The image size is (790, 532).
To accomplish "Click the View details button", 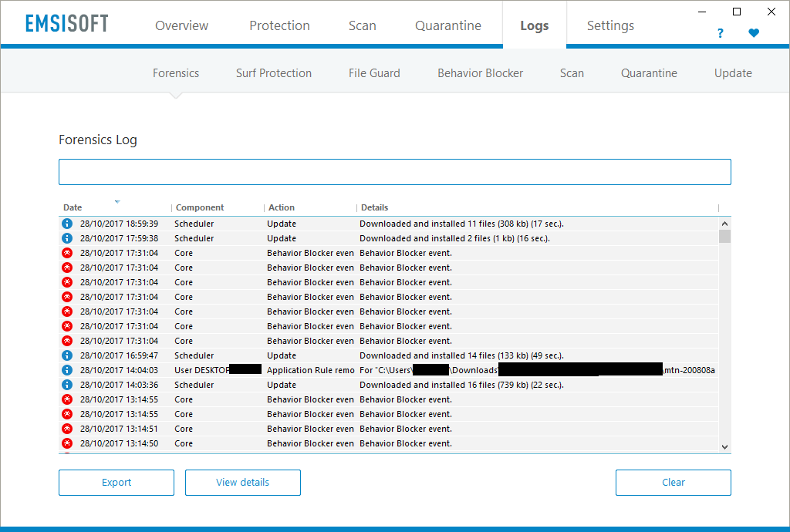I will [x=242, y=483].
